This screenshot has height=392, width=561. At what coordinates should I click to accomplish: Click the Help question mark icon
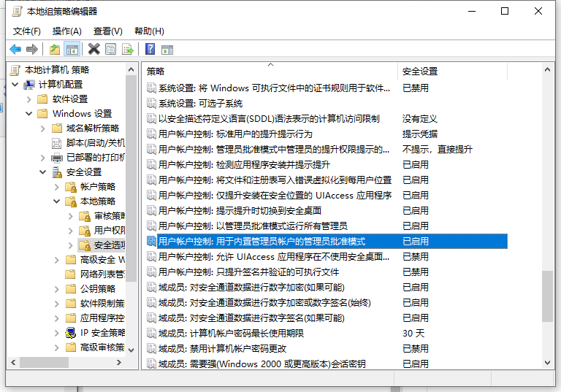(x=150, y=49)
